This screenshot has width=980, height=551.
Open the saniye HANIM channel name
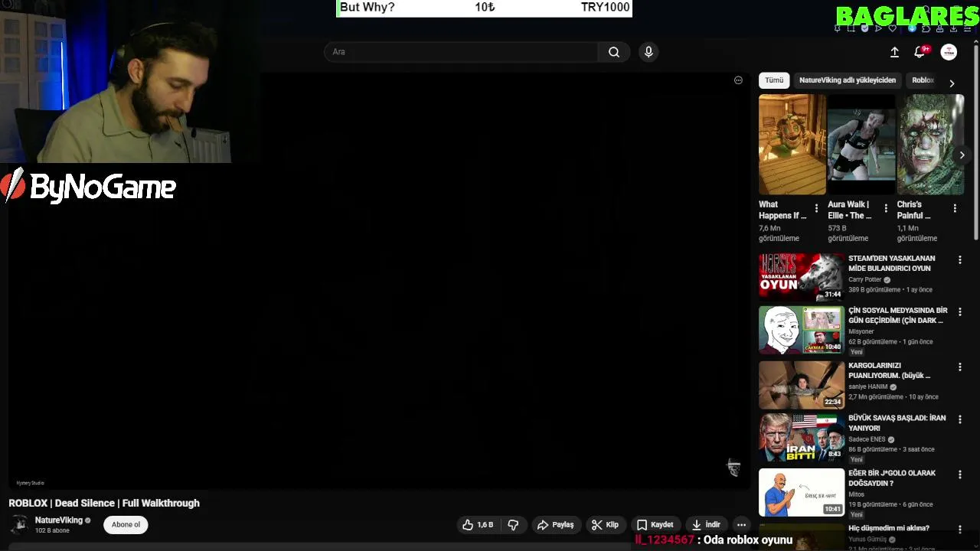pos(867,386)
